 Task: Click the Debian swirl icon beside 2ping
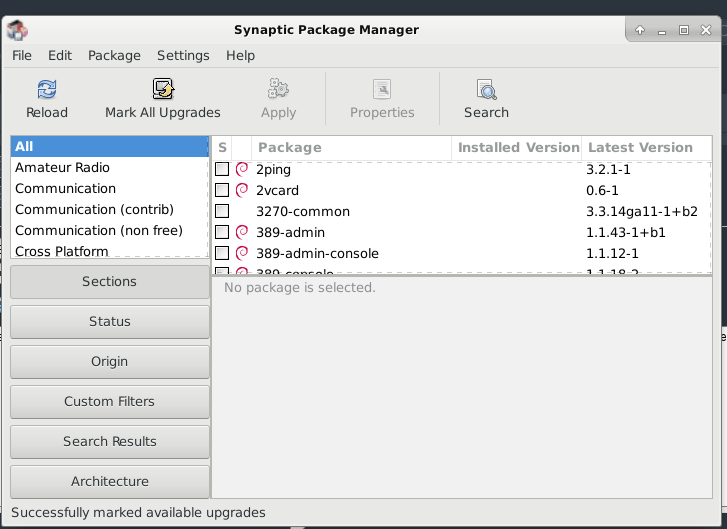242,169
